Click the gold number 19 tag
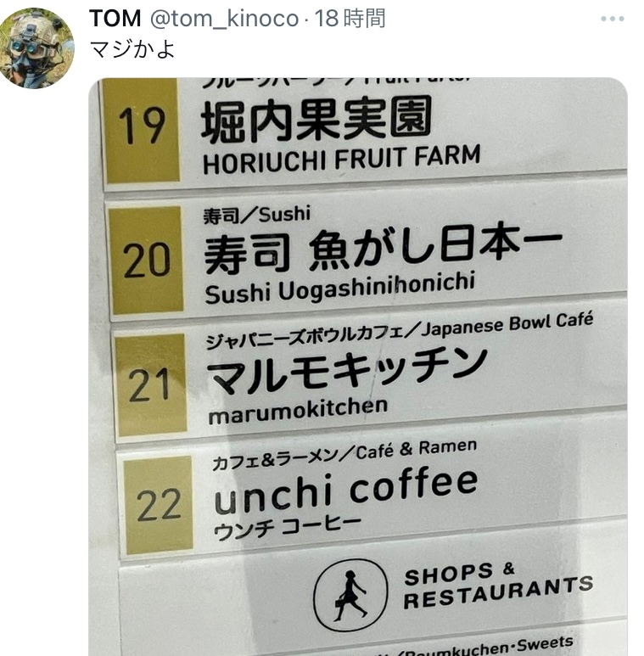Screen dimensions: 644x656 142,130
